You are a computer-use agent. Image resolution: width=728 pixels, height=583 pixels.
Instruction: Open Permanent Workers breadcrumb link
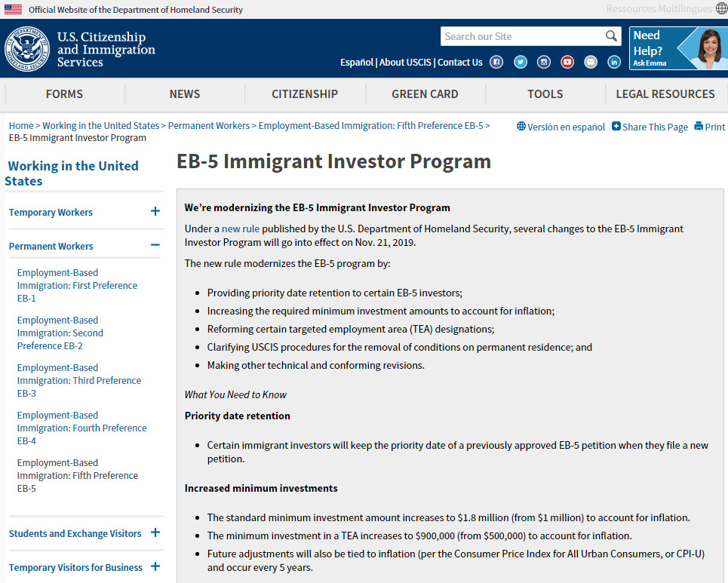coord(209,126)
